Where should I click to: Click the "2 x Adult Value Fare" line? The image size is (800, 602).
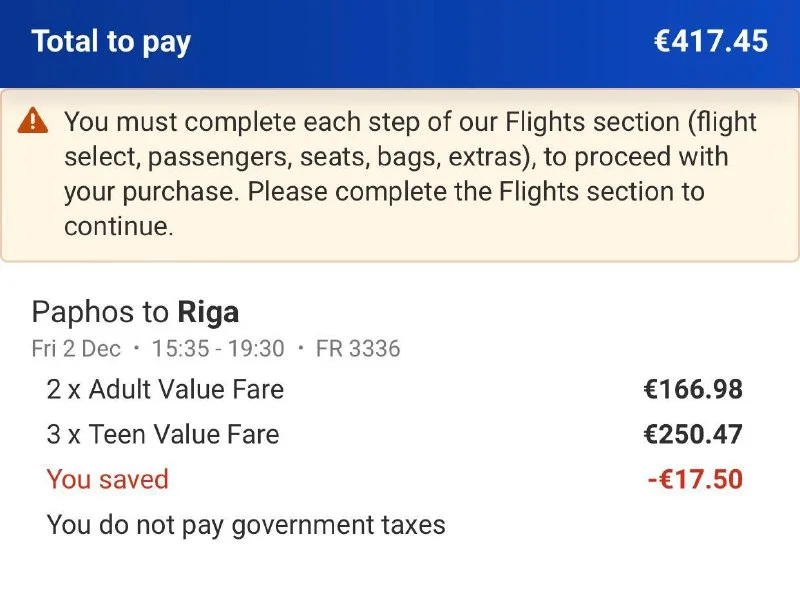point(165,390)
